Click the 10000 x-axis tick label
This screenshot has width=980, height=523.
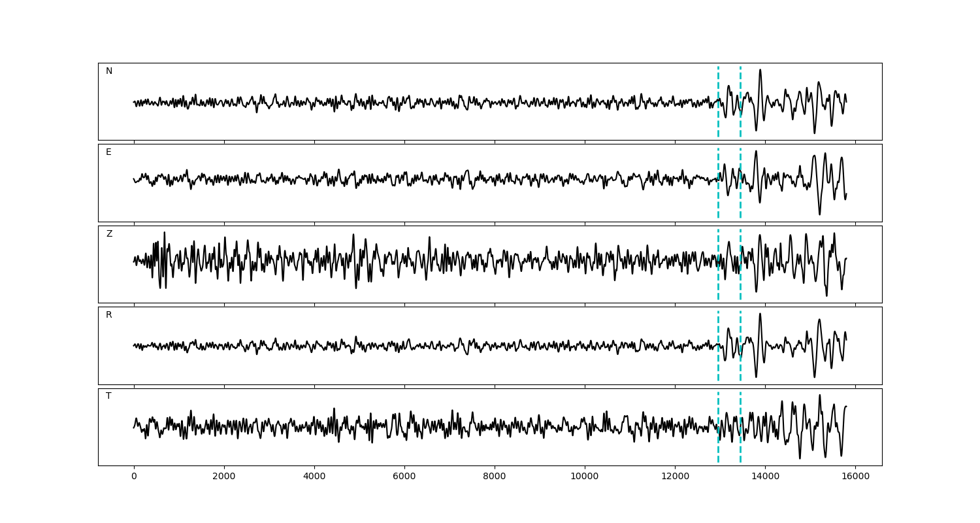point(585,477)
